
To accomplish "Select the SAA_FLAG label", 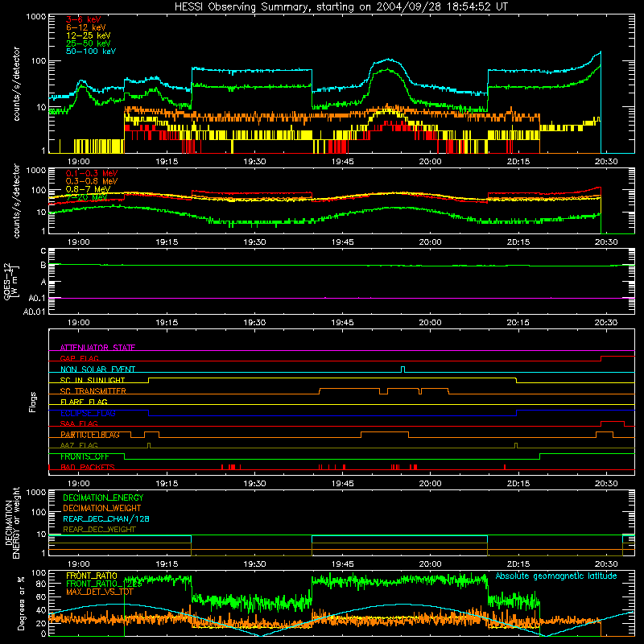I will [x=79, y=423].
